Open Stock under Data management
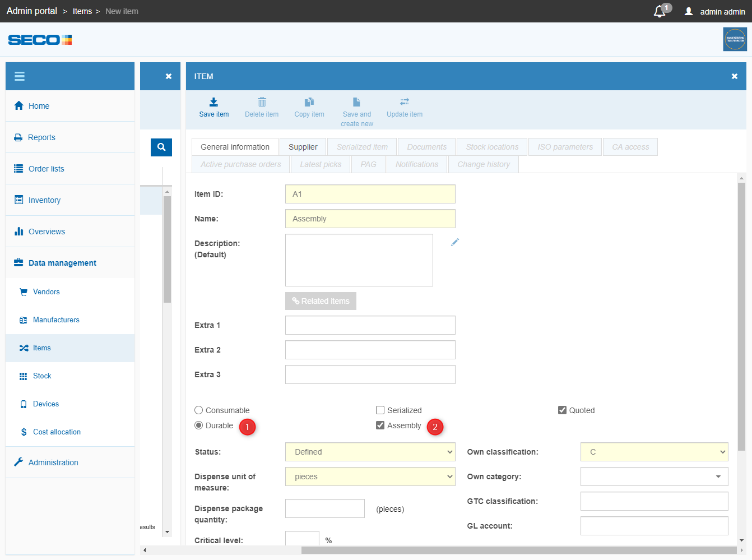Image resolution: width=752 pixels, height=560 pixels. point(70,376)
